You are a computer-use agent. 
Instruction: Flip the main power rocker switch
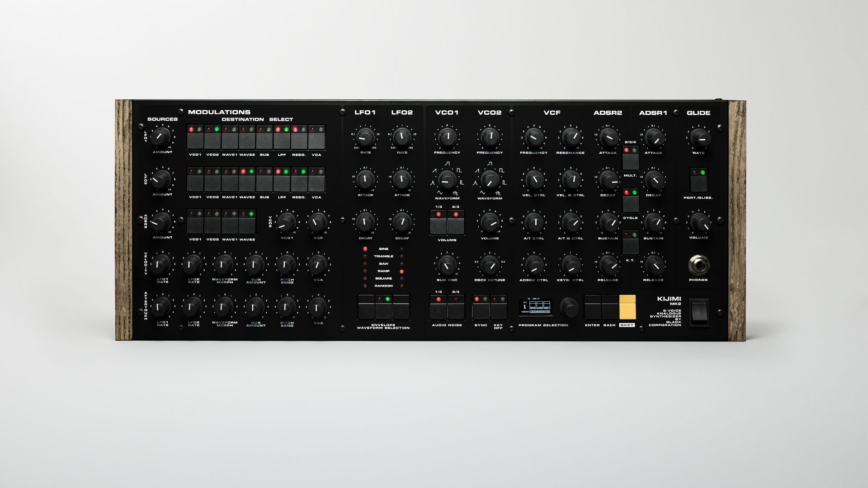[x=698, y=313]
